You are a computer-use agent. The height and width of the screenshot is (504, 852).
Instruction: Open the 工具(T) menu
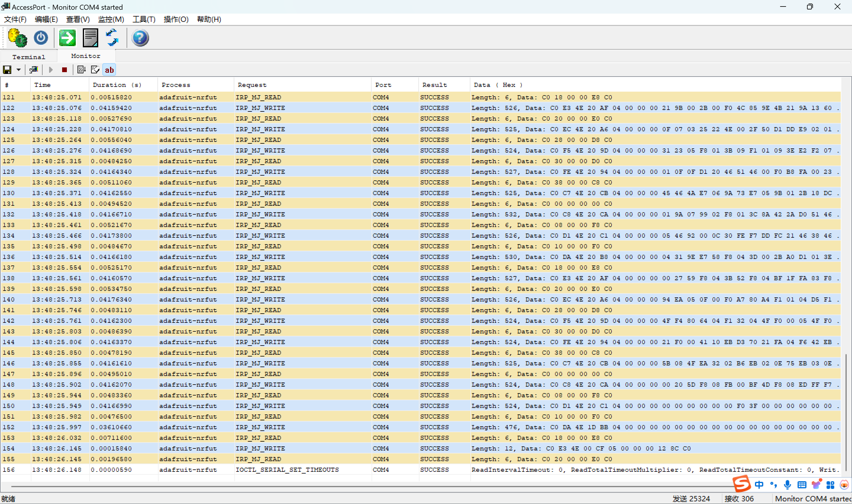click(x=144, y=19)
